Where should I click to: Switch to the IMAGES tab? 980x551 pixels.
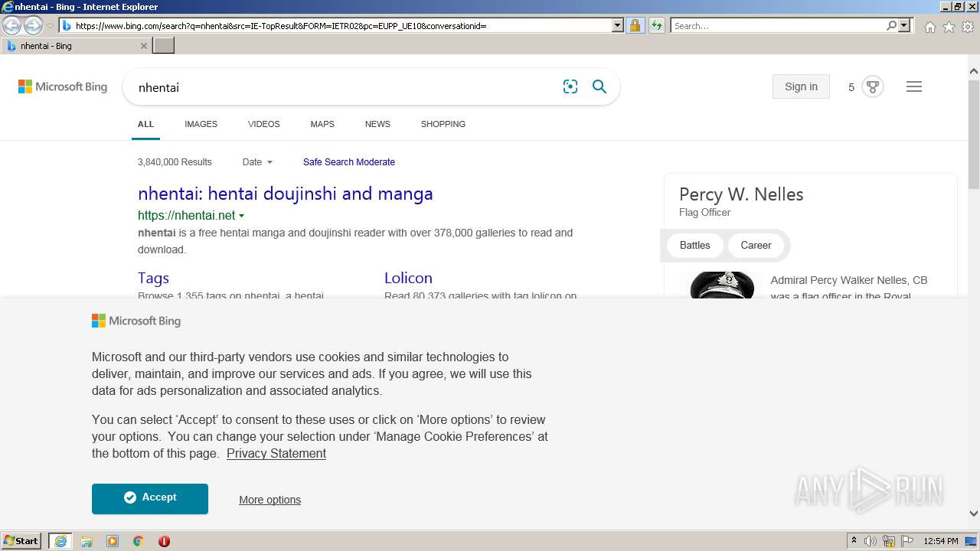coord(201,124)
